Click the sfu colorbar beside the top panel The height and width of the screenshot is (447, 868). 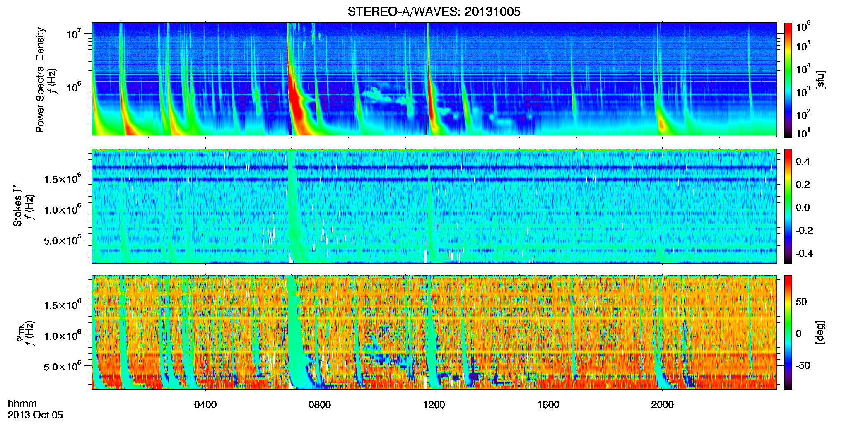[x=788, y=80]
